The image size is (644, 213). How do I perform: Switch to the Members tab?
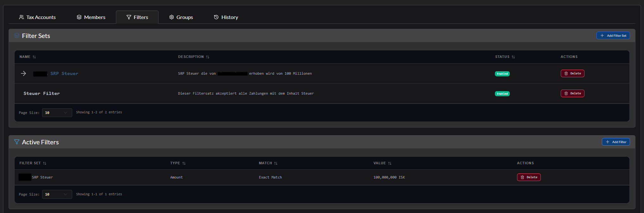point(91,17)
